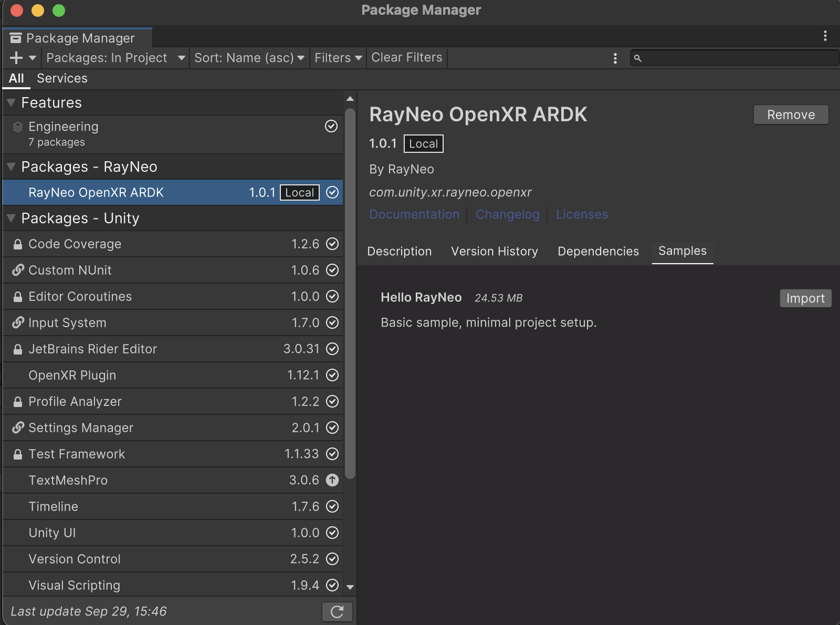Select the OpenXR Plugin package
This screenshot has height=625, width=840.
click(173, 375)
